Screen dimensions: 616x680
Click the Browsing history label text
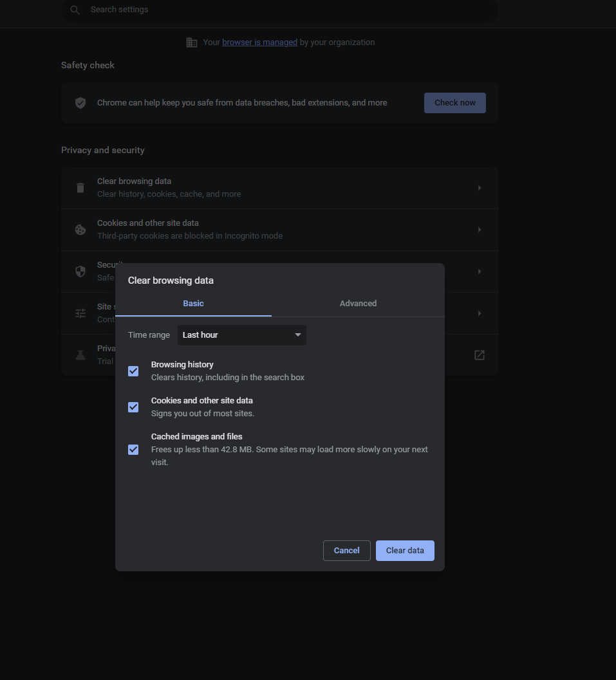[x=182, y=364]
